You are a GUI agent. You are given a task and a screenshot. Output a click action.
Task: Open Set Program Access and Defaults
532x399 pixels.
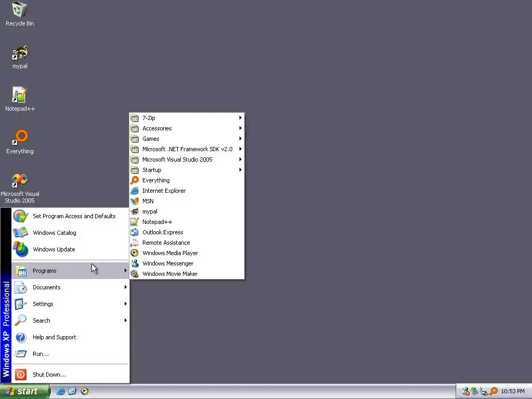(x=70, y=216)
